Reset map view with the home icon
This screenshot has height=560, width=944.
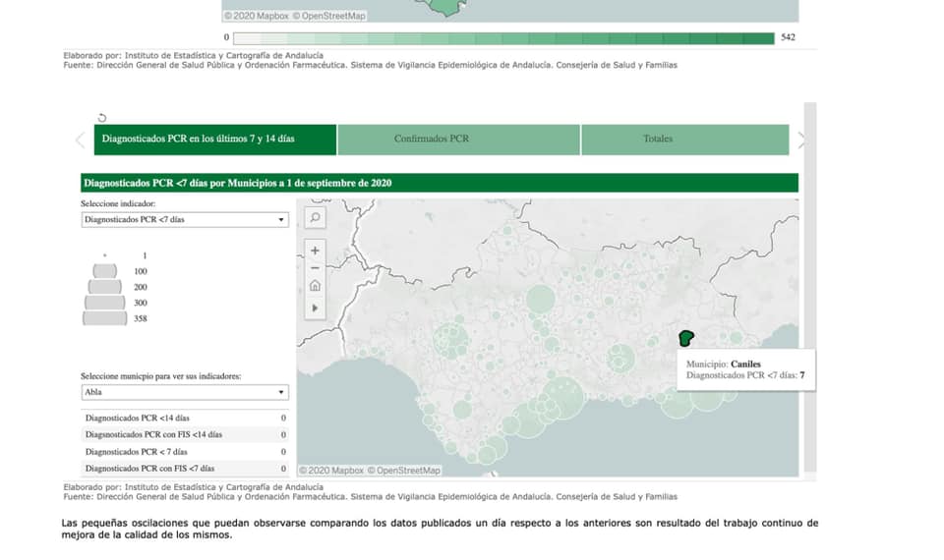coord(315,286)
